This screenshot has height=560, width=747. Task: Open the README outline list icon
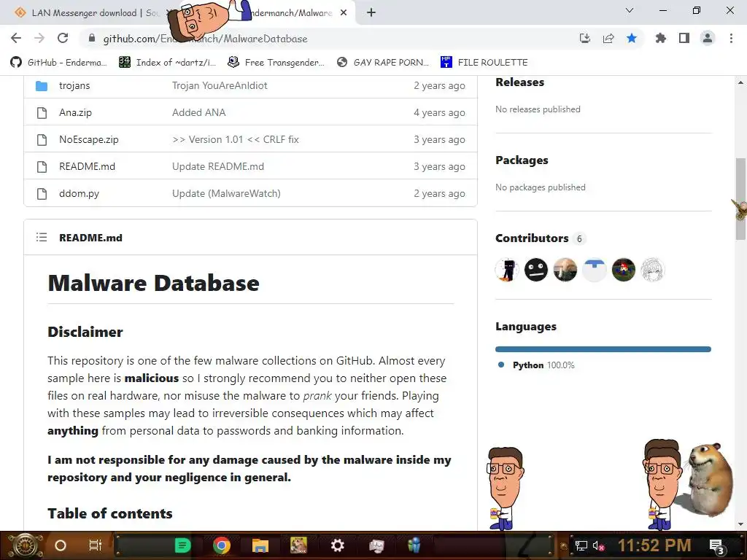(42, 237)
